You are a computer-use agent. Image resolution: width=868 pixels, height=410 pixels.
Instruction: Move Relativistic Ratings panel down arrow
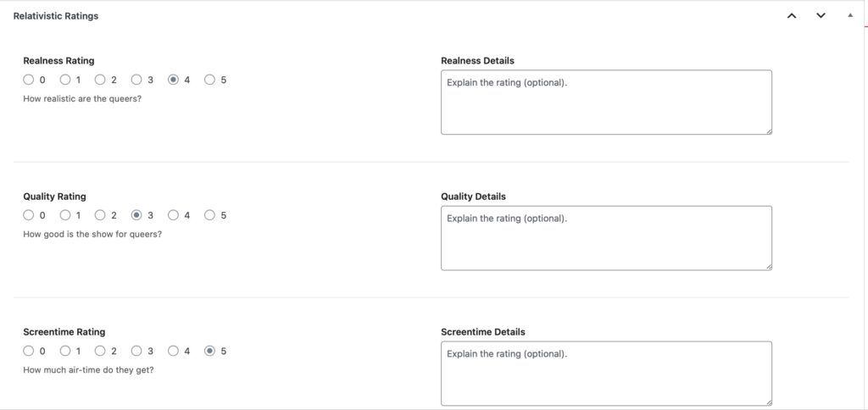[821, 15]
